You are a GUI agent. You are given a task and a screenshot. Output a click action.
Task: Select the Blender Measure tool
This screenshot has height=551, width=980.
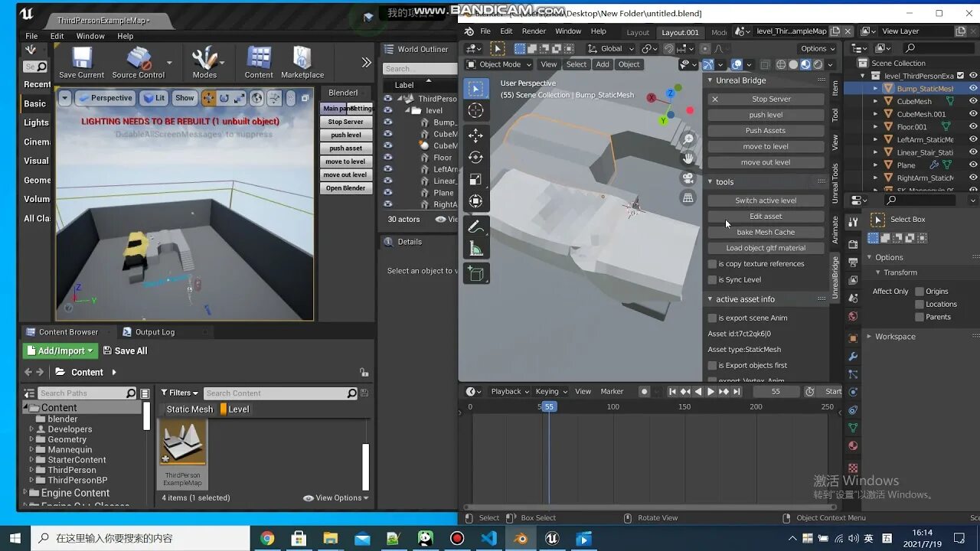coord(475,248)
